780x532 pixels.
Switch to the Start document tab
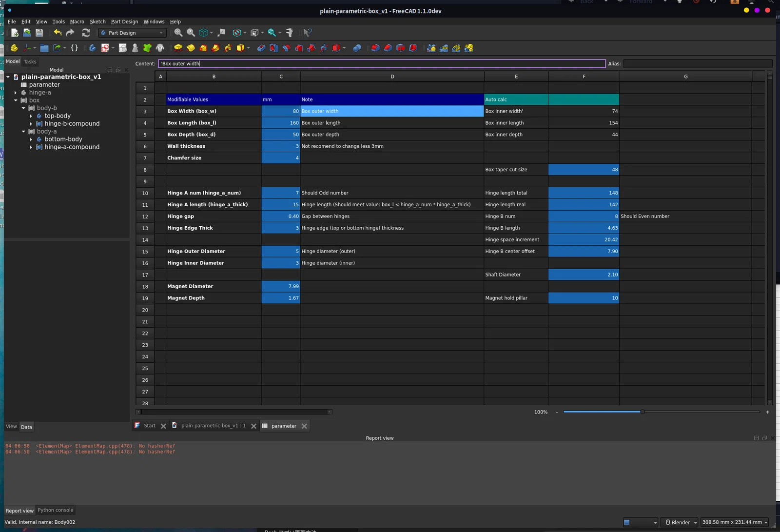point(149,426)
